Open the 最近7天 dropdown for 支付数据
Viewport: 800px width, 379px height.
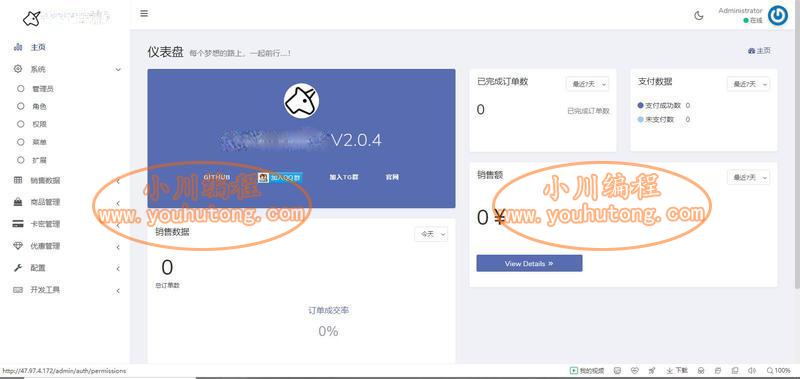(x=748, y=84)
